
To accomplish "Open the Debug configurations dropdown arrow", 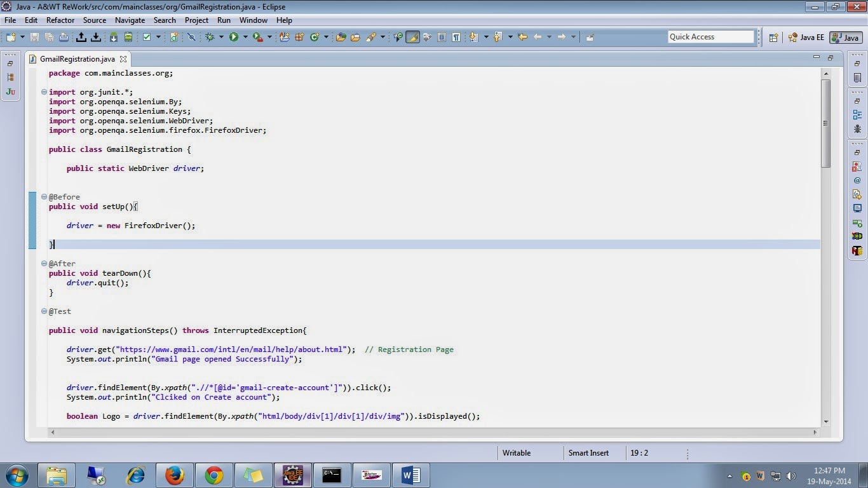I will click(221, 37).
